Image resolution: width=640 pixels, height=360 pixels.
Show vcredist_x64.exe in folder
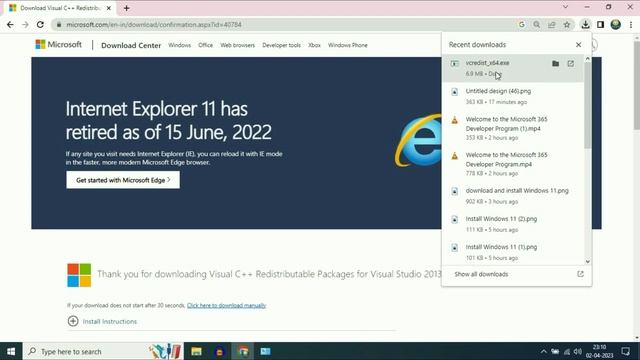click(x=556, y=63)
